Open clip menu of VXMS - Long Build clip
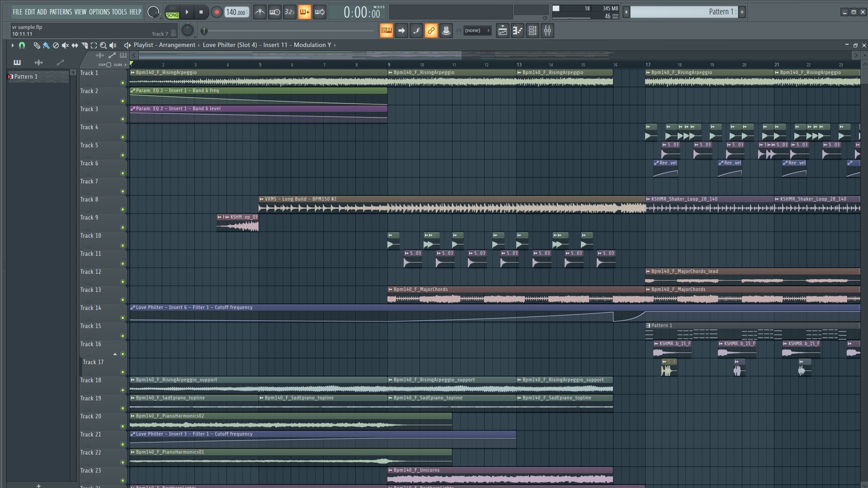The height and width of the screenshot is (488, 868). click(261, 199)
